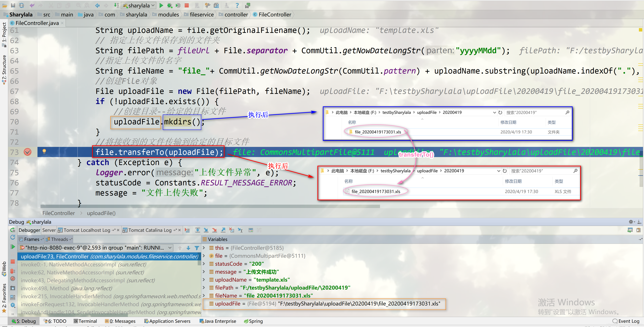Click the intention lightbulb on line 73
The height and width of the screenshot is (327, 644).
(44, 151)
